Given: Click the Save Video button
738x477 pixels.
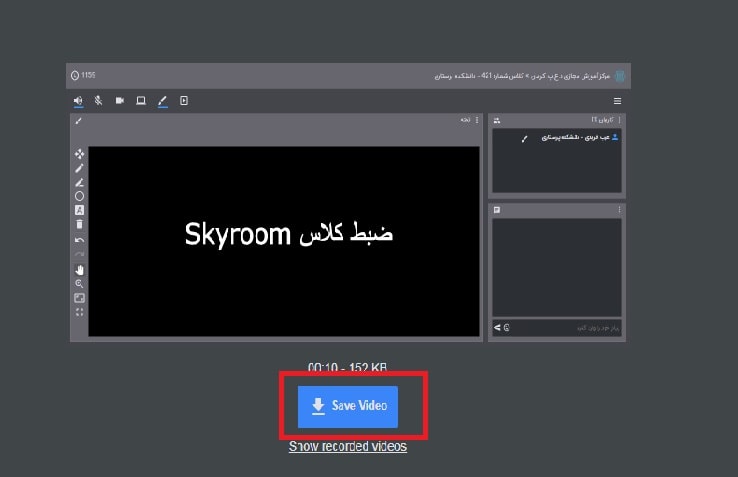Looking at the screenshot, I should 348,407.
